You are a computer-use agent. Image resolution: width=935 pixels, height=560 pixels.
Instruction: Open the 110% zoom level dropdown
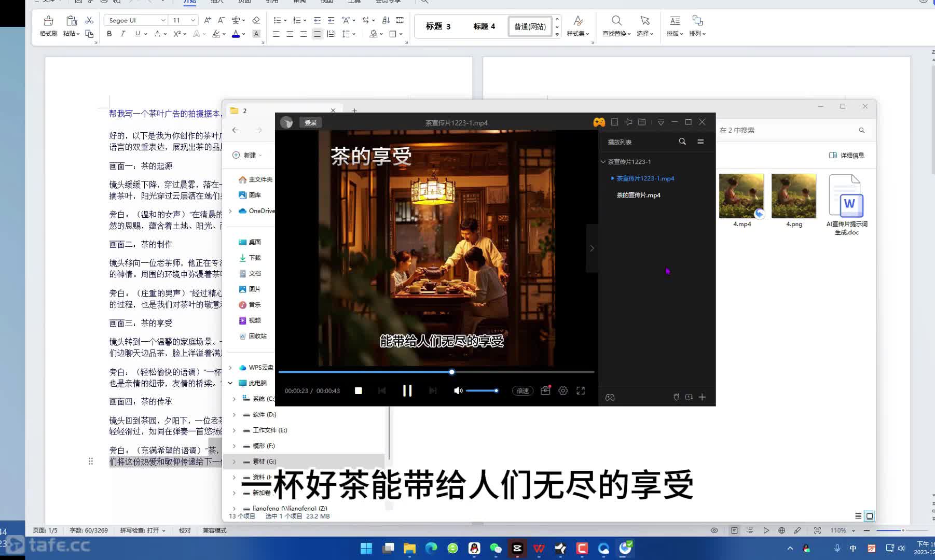point(854,530)
